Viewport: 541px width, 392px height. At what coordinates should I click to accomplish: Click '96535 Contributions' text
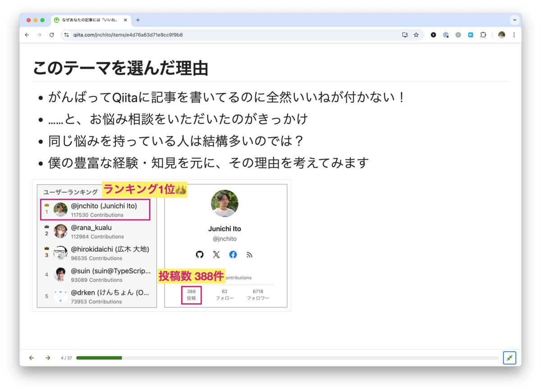(x=96, y=258)
